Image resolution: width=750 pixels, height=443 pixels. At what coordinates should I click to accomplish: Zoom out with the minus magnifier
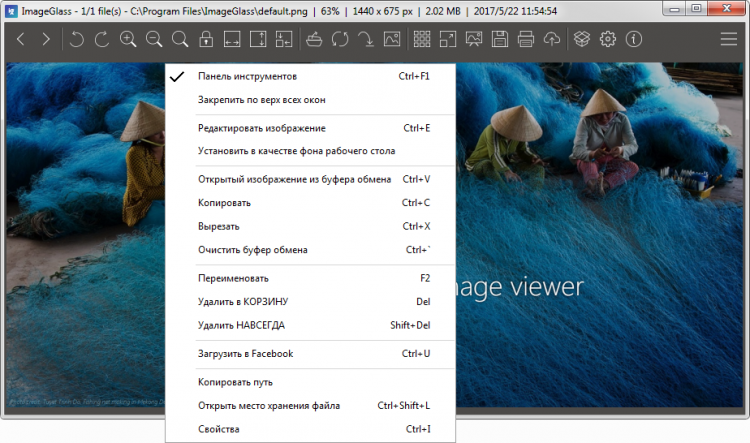(154, 39)
